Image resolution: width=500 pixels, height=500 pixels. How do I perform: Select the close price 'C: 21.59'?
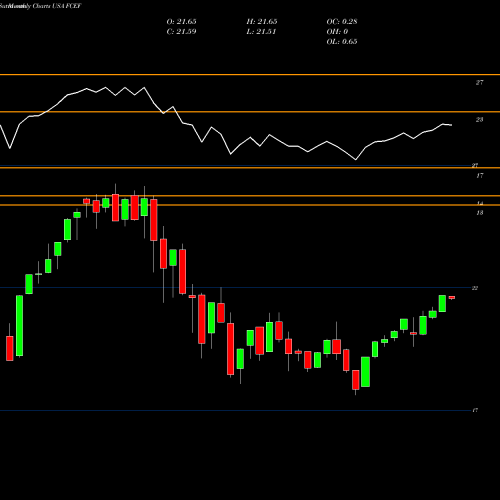[x=181, y=32]
